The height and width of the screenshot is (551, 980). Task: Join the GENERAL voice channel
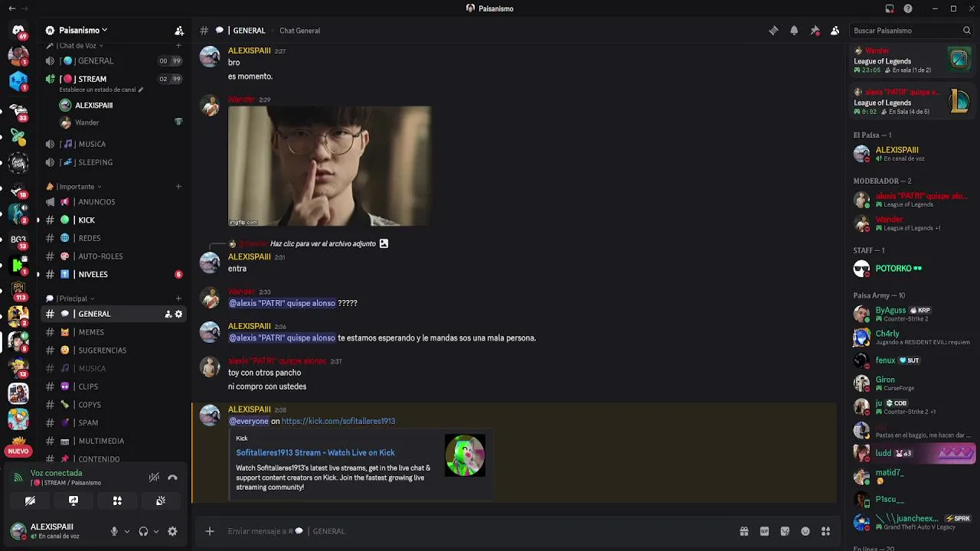[x=113, y=61]
